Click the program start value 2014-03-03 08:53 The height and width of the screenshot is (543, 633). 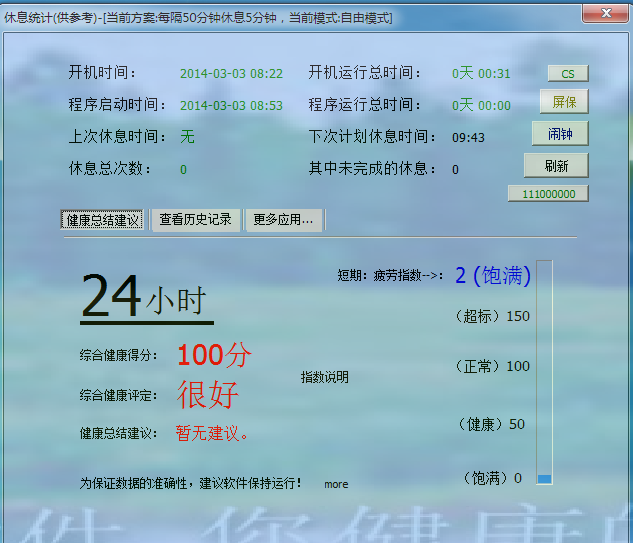tap(231, 105)
